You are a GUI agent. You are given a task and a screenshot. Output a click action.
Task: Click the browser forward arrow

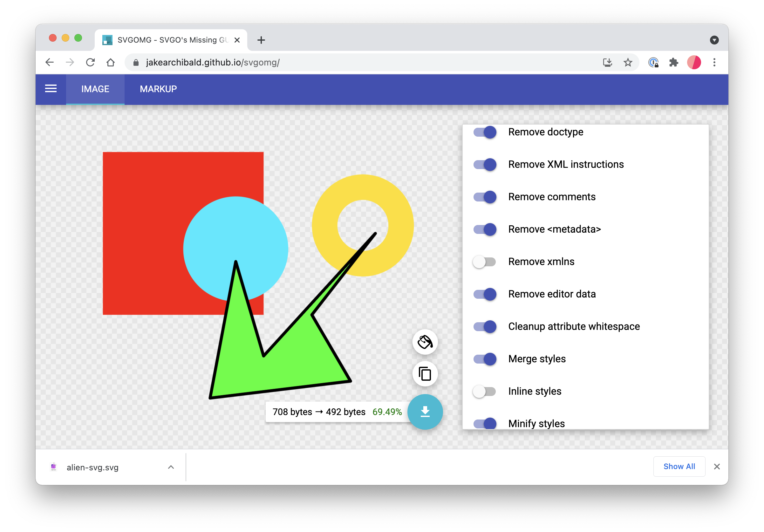click(70, 62)
